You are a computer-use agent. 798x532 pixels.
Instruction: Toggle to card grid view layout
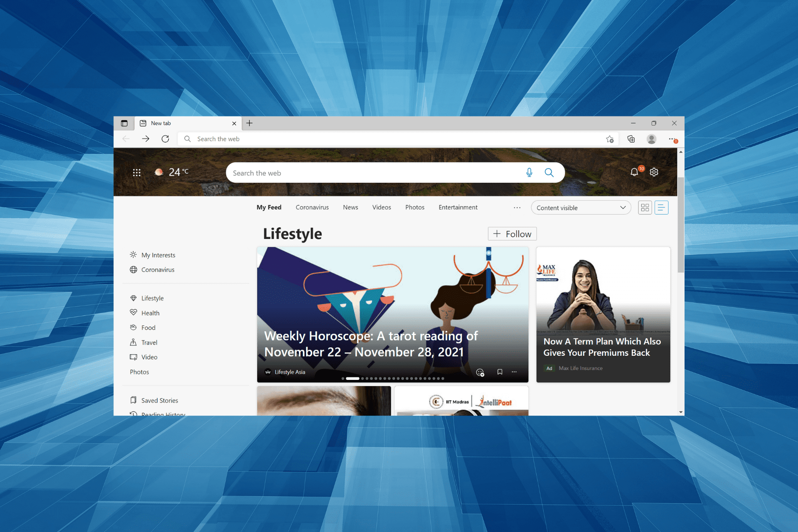[645, 207]
